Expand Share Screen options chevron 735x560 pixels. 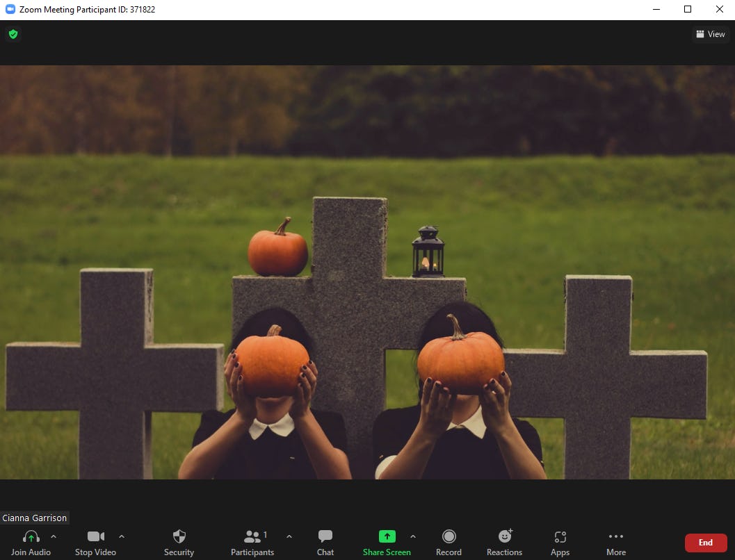413,536
